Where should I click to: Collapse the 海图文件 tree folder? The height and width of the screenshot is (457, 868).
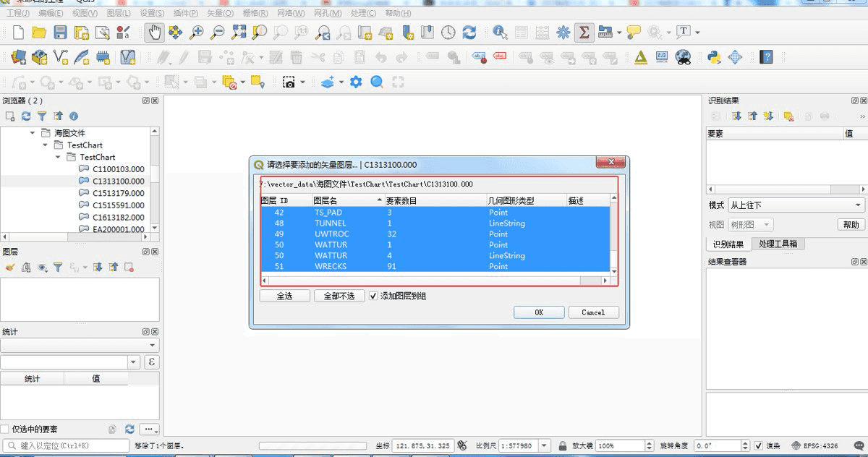click(x=33, y=133)
